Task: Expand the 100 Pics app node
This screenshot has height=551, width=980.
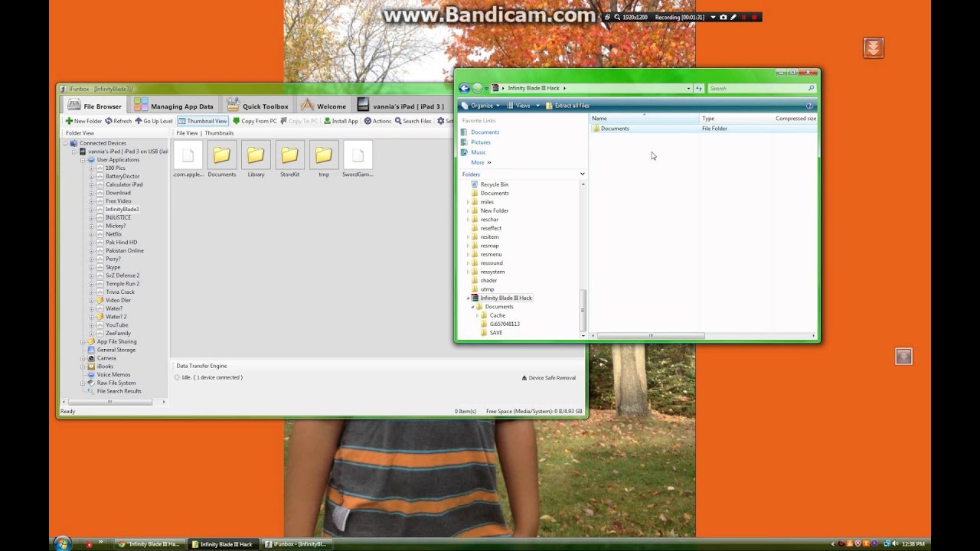Action: [92, 168]
